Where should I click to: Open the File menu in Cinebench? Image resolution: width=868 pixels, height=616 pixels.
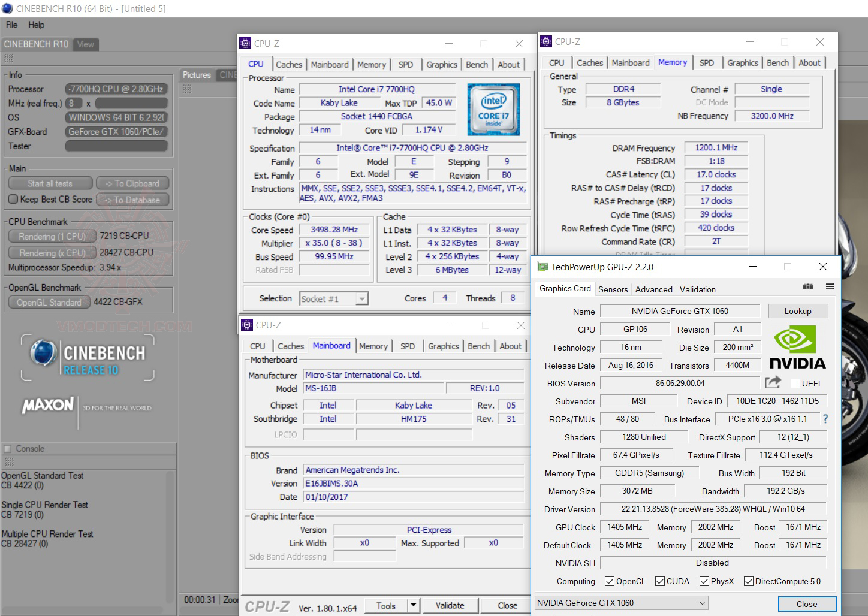(x=11, y=25)
